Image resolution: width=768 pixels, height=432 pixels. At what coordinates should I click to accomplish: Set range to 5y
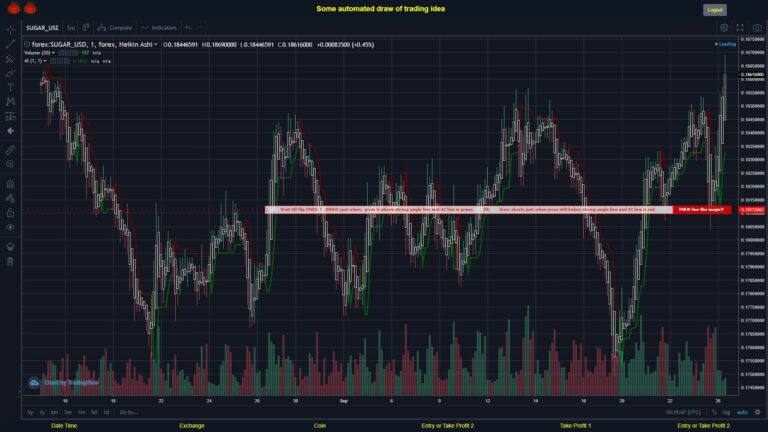point(30,412)
